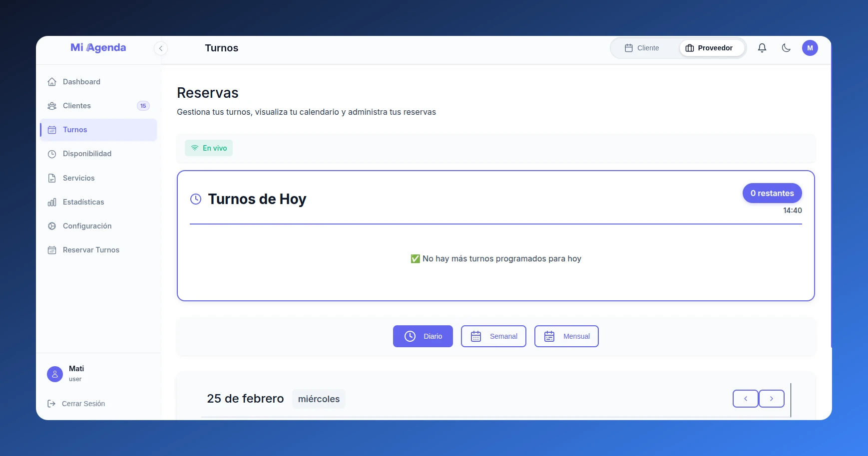Open Disponibilidad page
The height and width of the screenshot is (456, 868).
click(x=98, y=154)
